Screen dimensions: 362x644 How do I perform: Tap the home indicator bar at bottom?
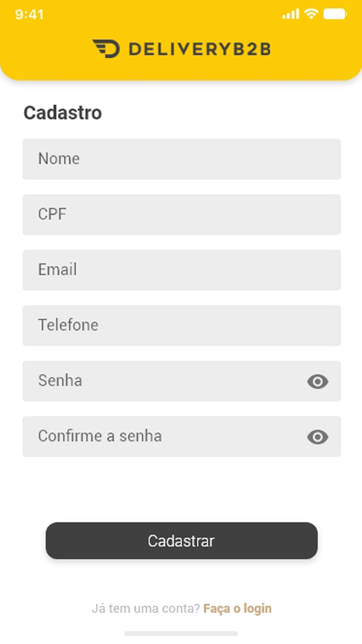pos(181,633)
